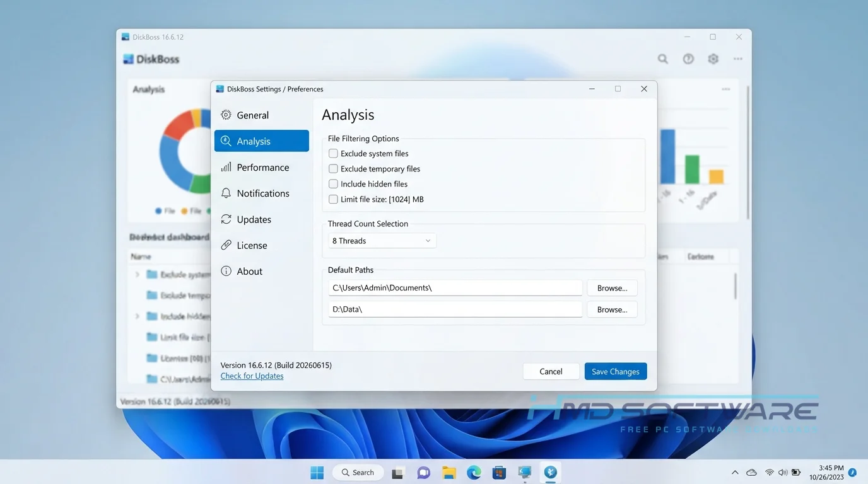Open the 8 Threads dropdown
The height and width of the screenshot is (484, 868).
click(x=382, y=241)
